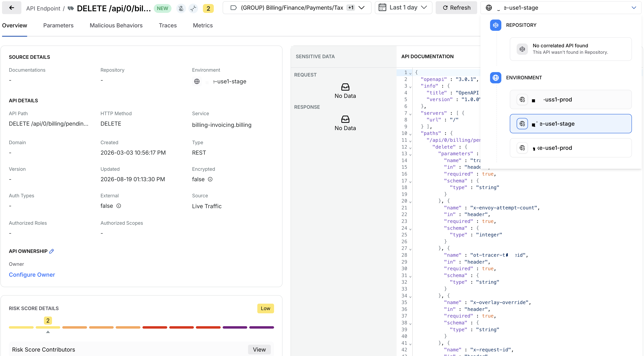Open the Metrics tab
The height and width of the screenshot is (356, 644).
[203, 26]
